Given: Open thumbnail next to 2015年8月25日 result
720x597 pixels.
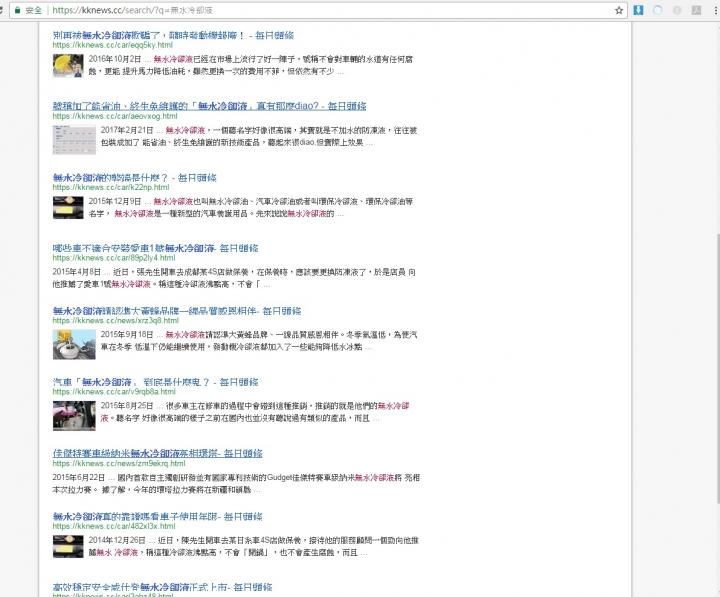Looking at the screenshot, I should pos(74,416).
